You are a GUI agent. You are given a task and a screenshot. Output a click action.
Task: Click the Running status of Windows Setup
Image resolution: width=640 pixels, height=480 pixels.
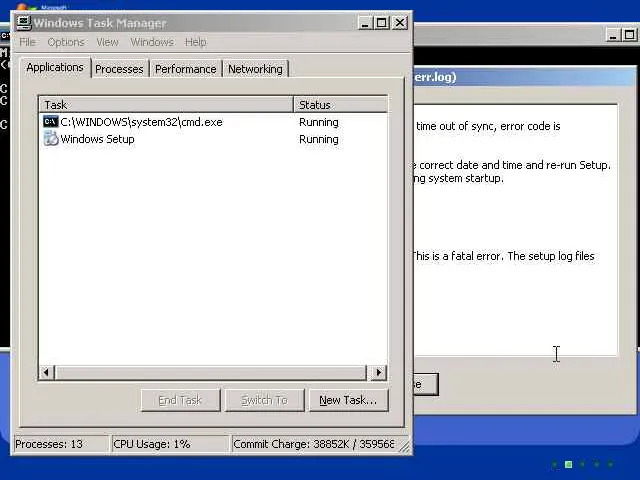tap(318, 139)
